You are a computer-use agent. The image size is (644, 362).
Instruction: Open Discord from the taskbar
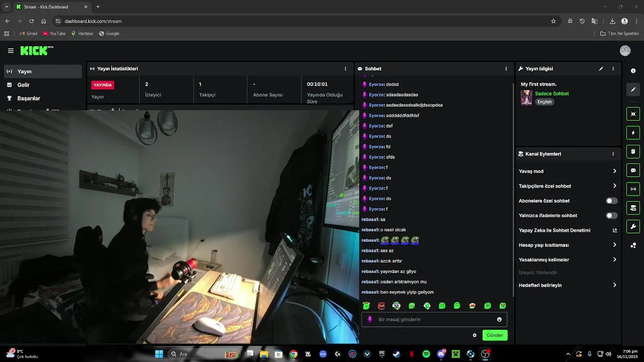[441, 354]
